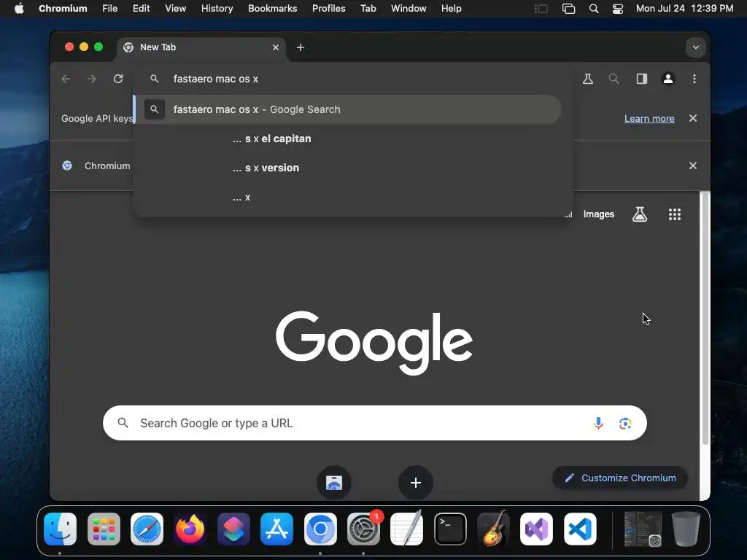Dismiss the Google API keys infobar
This screenshot has height=560, width=747.
(693, 118)
